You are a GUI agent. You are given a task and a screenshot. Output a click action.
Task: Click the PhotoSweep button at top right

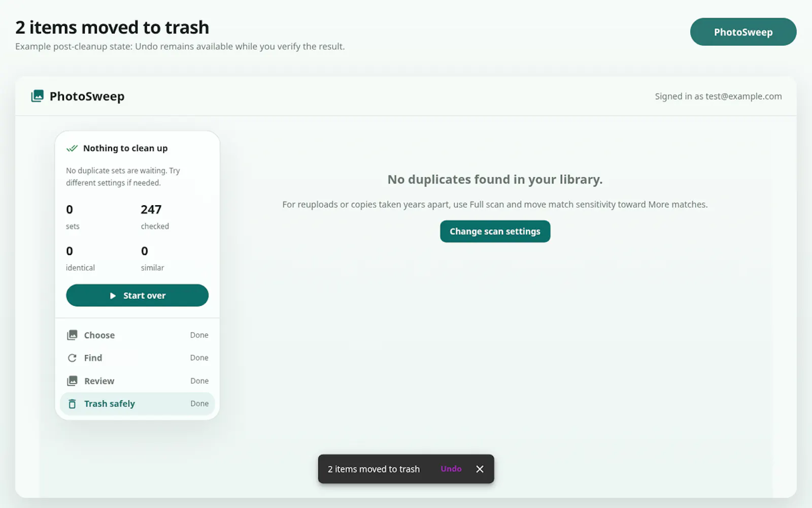(x=743, y=32)
